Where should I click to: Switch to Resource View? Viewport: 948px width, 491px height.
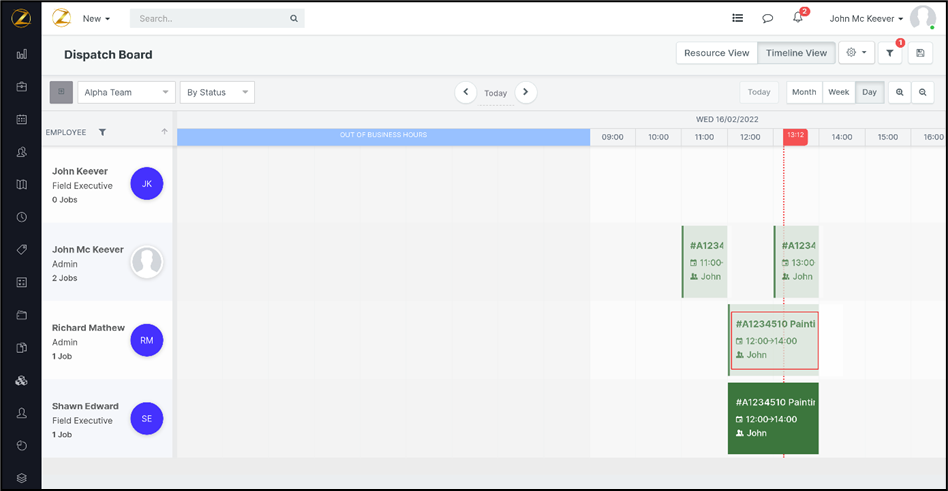pos(716,53)
